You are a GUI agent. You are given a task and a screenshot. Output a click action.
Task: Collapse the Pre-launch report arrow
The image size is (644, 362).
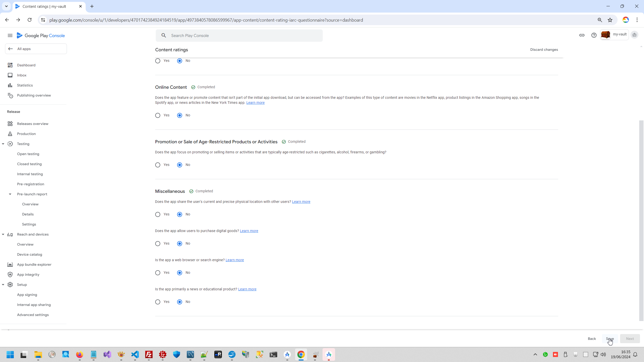coord(10,194)
